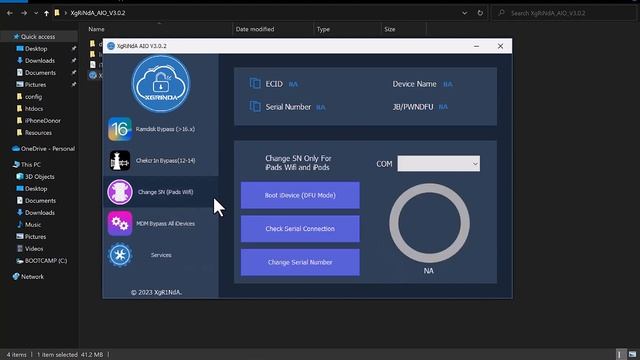
Task: Click the XgRiNdA cloud logo
Action: point(161,84)
